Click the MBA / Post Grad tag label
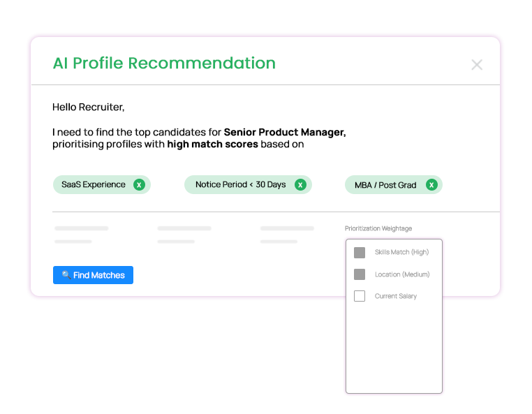This screenshot has height=414, width=532. click(385, 185)
